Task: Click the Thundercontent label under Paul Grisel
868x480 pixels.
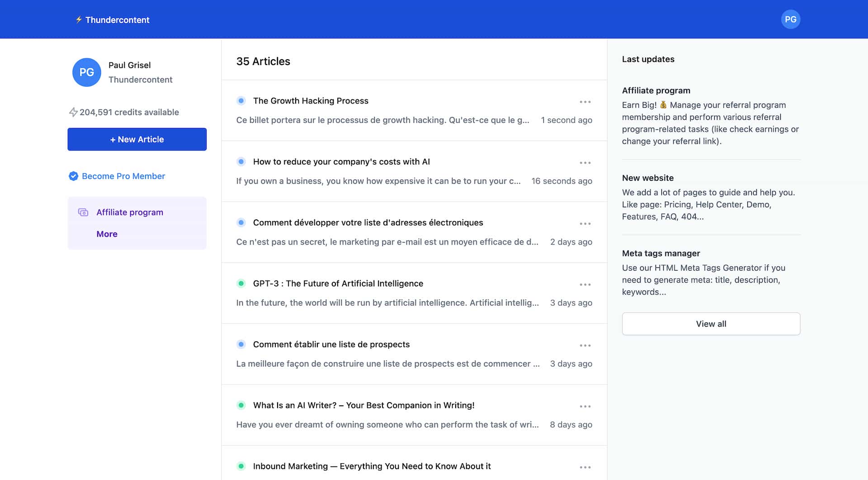Action: pos(140,80)
